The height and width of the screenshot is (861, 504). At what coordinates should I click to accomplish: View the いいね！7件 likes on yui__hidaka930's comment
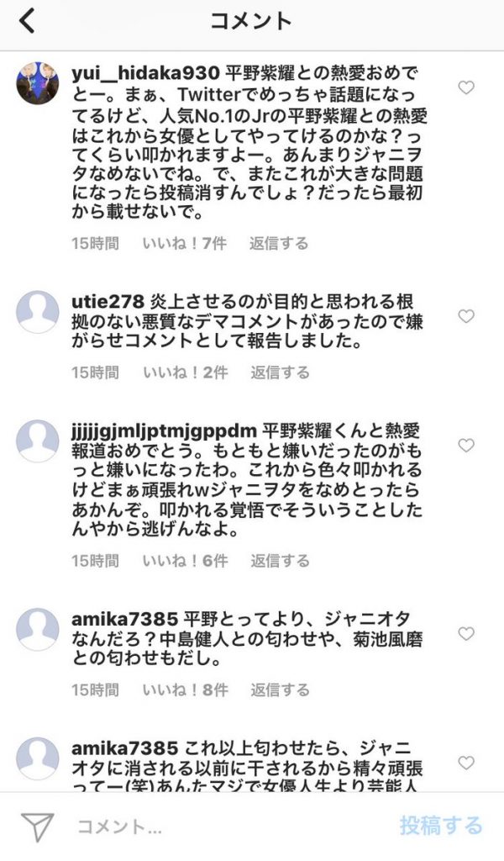coord(184,243)
